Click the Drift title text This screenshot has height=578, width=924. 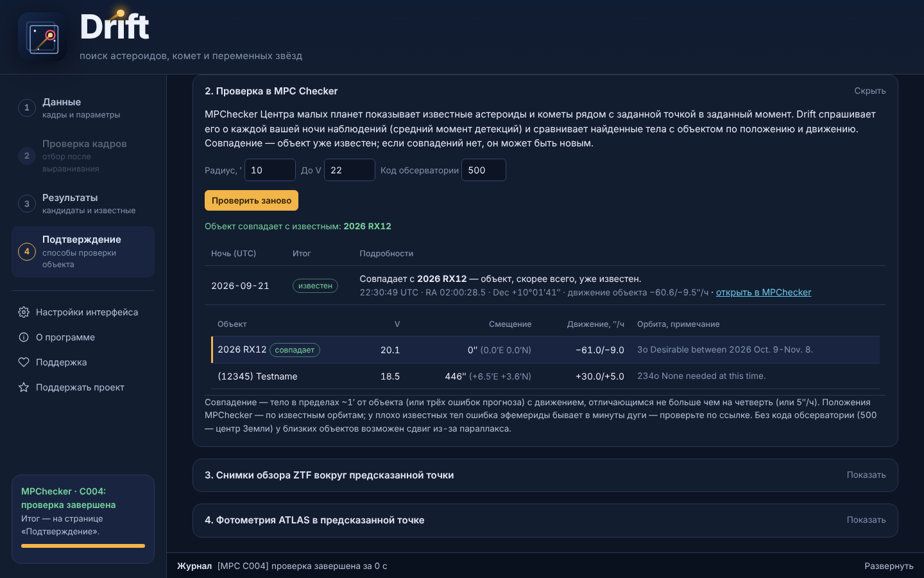(114, 27)
